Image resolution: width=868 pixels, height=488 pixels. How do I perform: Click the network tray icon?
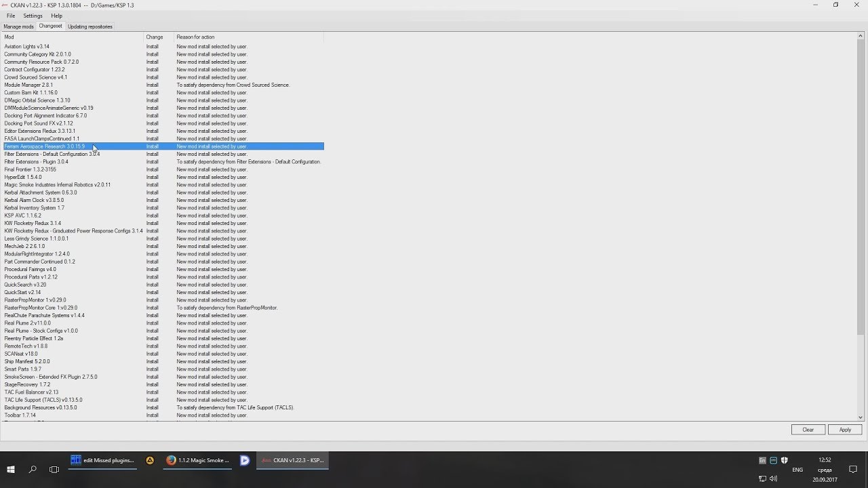tap(762, 479)
